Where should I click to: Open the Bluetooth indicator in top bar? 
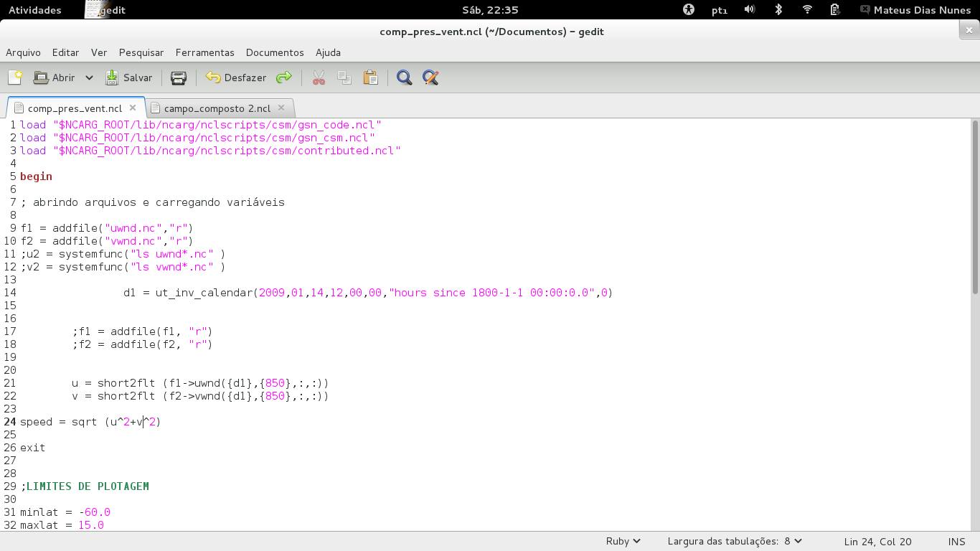(778, 9)
